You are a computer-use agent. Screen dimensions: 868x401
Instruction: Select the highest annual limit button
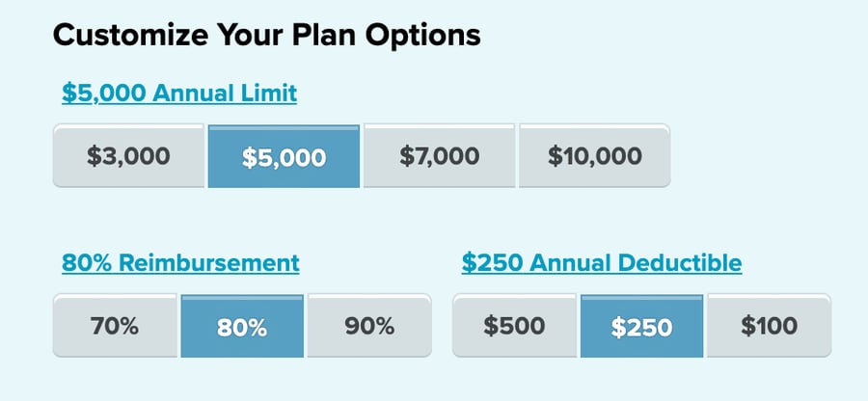[594, 156]
